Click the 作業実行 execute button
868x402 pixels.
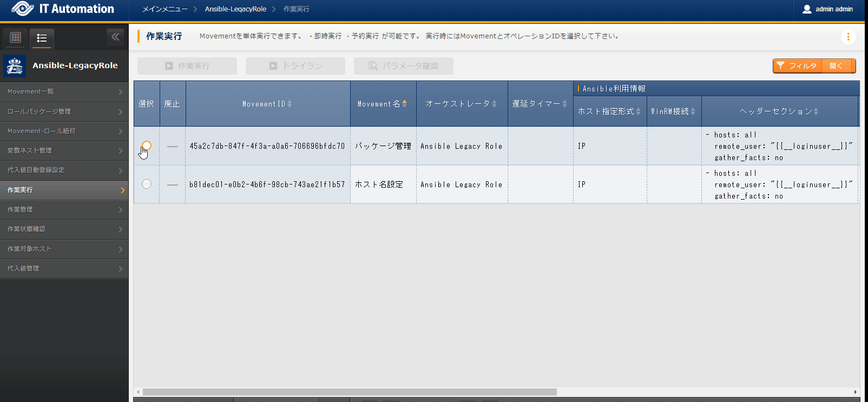[x=187, y=66]
